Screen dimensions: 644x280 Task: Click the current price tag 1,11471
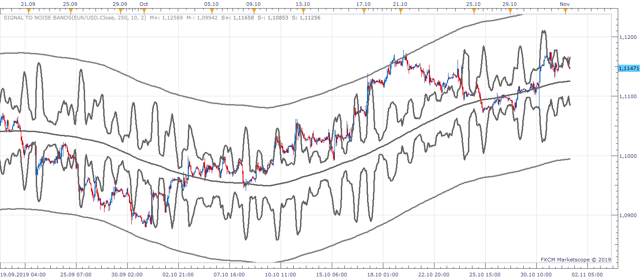629,68
